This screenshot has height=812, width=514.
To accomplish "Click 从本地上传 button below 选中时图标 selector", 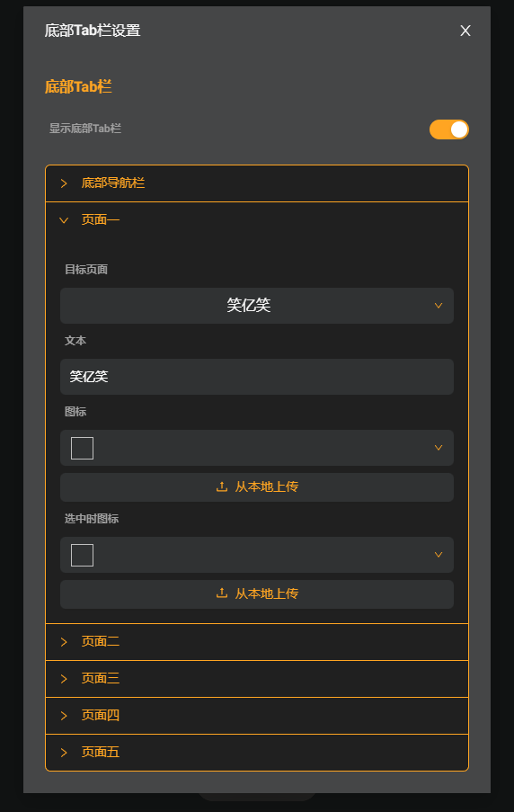I will click(x=257, y=594).
